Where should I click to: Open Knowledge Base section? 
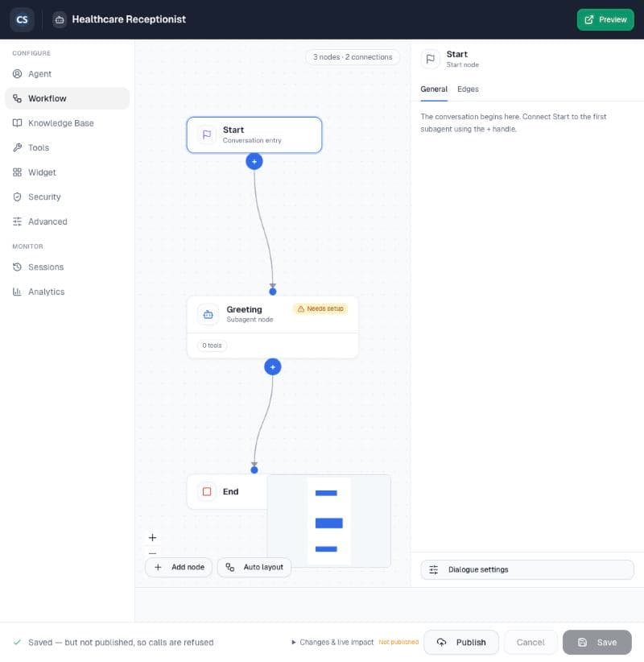[67, 123]
